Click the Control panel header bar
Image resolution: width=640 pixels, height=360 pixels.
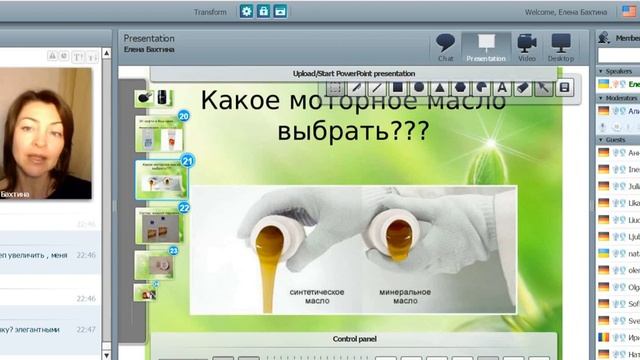(354, 339)
